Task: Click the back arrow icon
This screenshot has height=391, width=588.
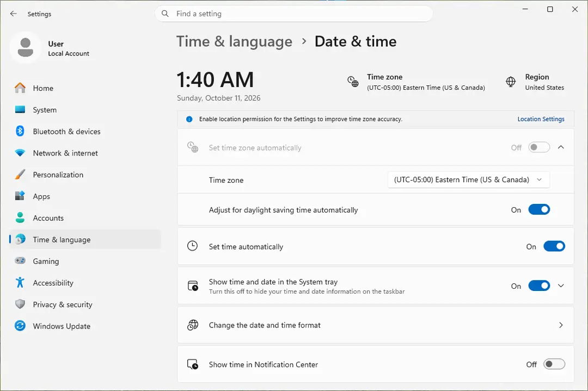Action: pyautogui.click(x=14, y=14)
